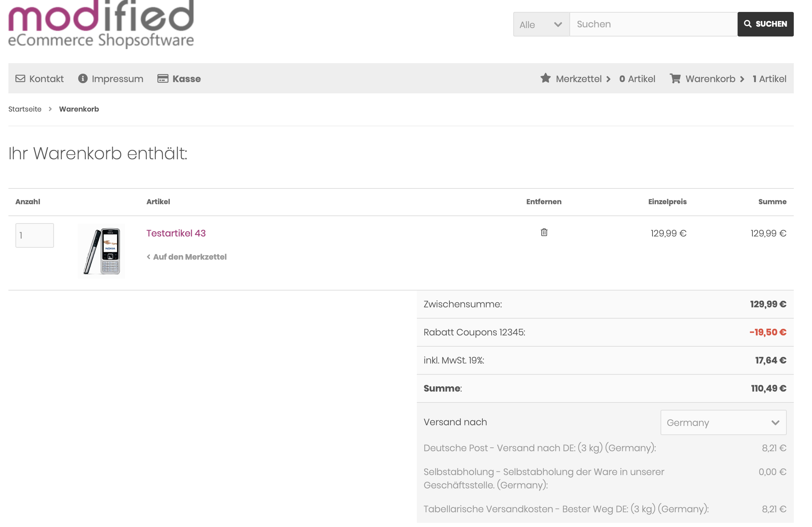The width and height of the screenshot is (812, 527).
Task: Click the envelope icon next to Kontakt
Action: click(20, 79)
